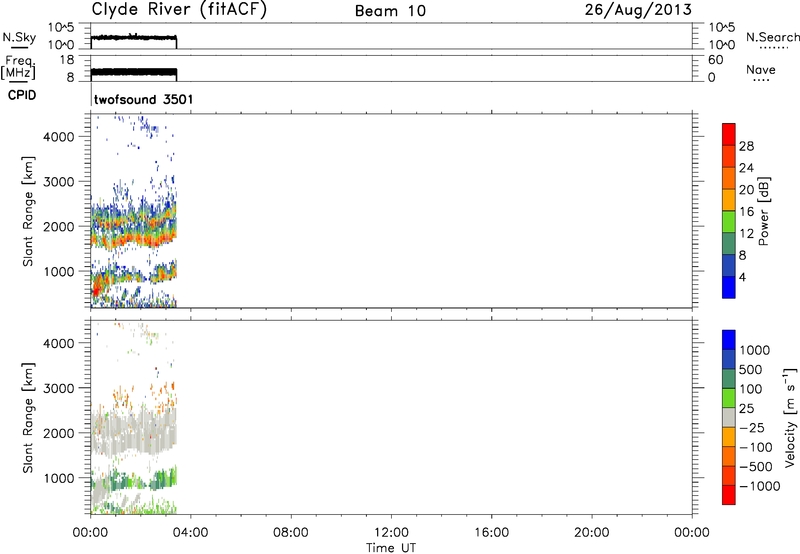
Task: Click the 18 tick on frequency axis
Action: tap(66, 60)
